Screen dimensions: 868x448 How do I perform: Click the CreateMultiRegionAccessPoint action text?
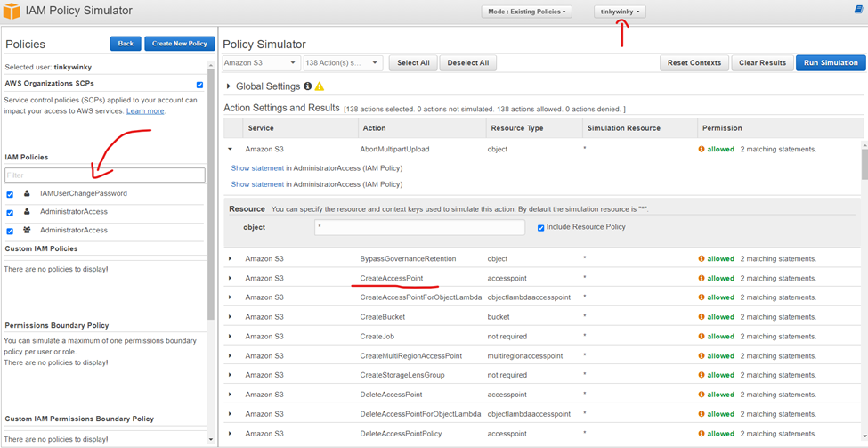point(410,355)
